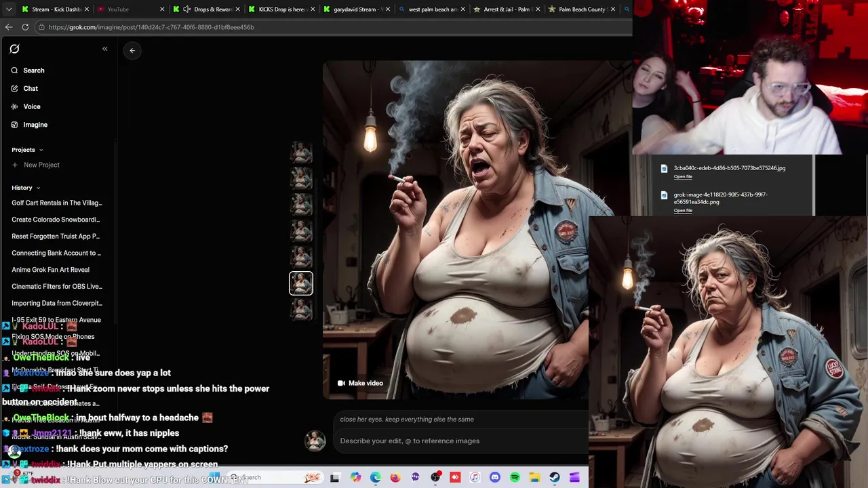Open file link under grok-image png download
The width and height of the screenshot is (868, 488).
click(683, 211)
